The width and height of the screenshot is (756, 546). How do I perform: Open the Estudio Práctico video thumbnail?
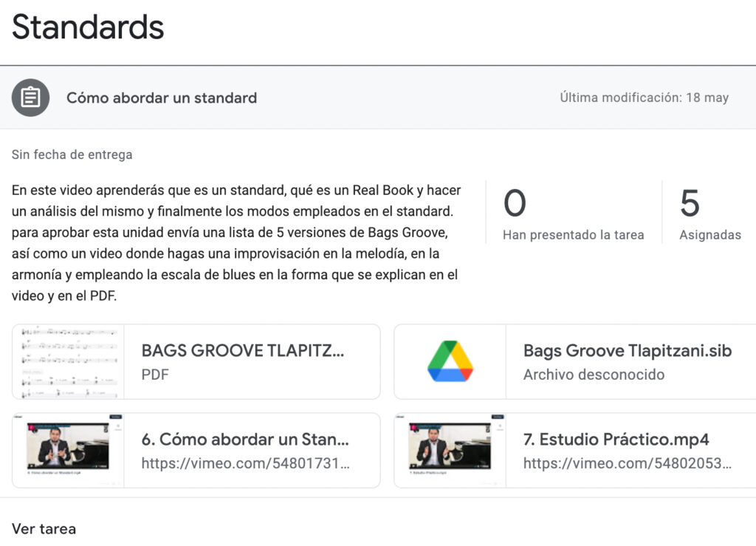tap(450, 450)
